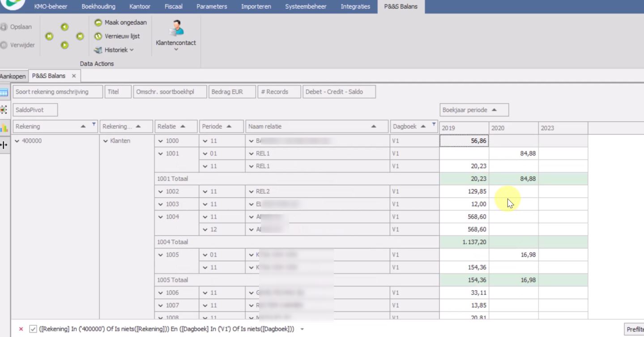Screen dimensions: 644x337
Task: Remove the filter with the red X
Action: click(21, 329)
